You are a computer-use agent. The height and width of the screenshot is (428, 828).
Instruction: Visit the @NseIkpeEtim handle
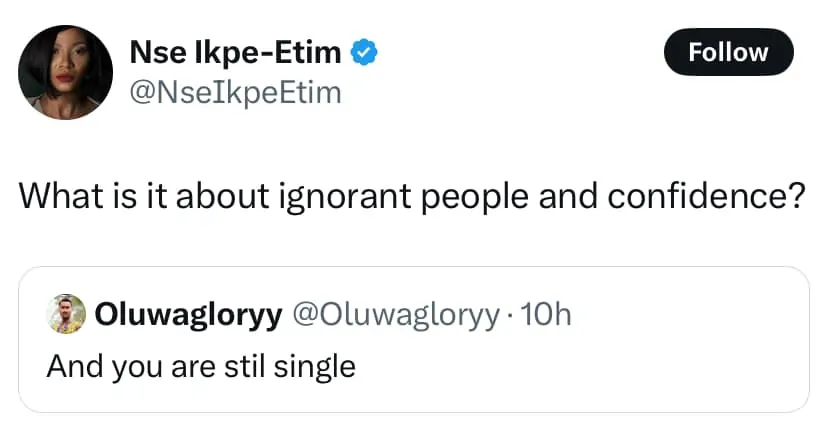pyautogui.click(x=236, y=93)
